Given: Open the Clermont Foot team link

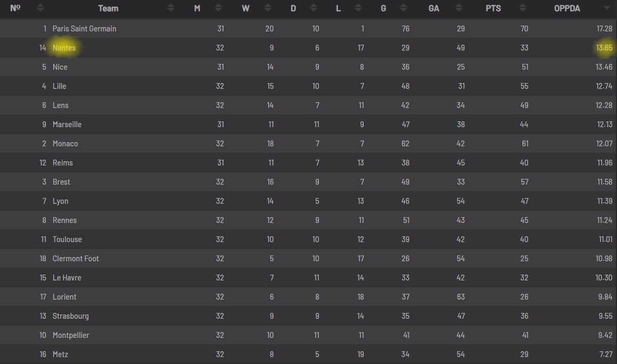Looking at the screenshot, I should pos(76,259).
